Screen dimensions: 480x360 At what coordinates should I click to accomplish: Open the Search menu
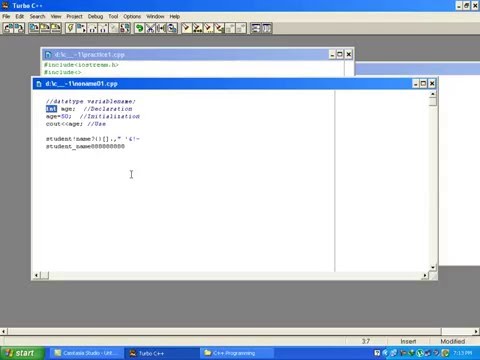pyautogui.click(x=37, y=16)
